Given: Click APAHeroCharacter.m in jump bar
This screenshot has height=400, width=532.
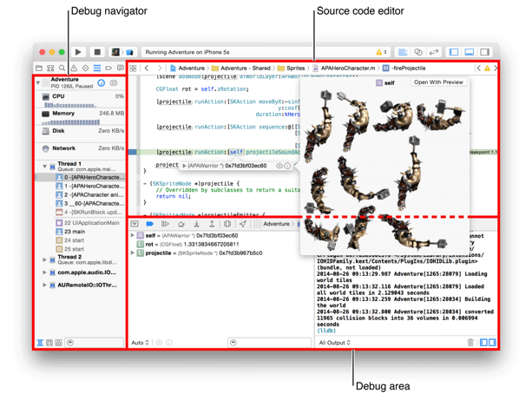Looking at the screenshot, I should [x=344, y=69].
